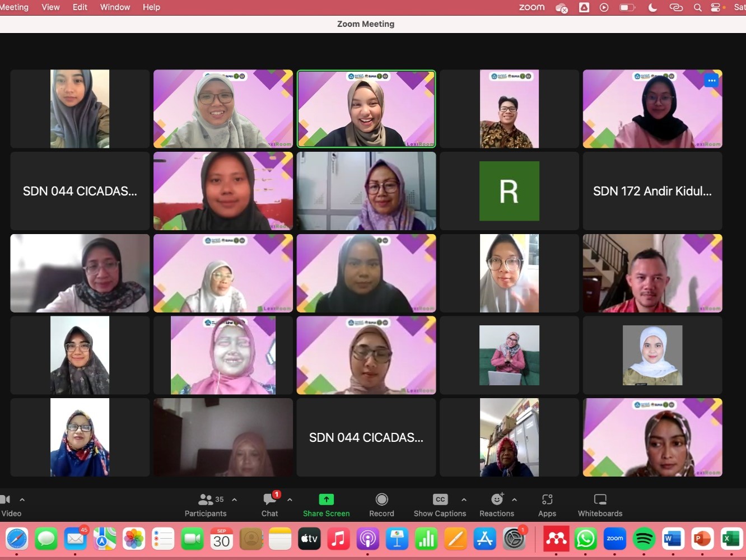
Task: Open WhatsApp from the Dock
Action: point(585,539)
